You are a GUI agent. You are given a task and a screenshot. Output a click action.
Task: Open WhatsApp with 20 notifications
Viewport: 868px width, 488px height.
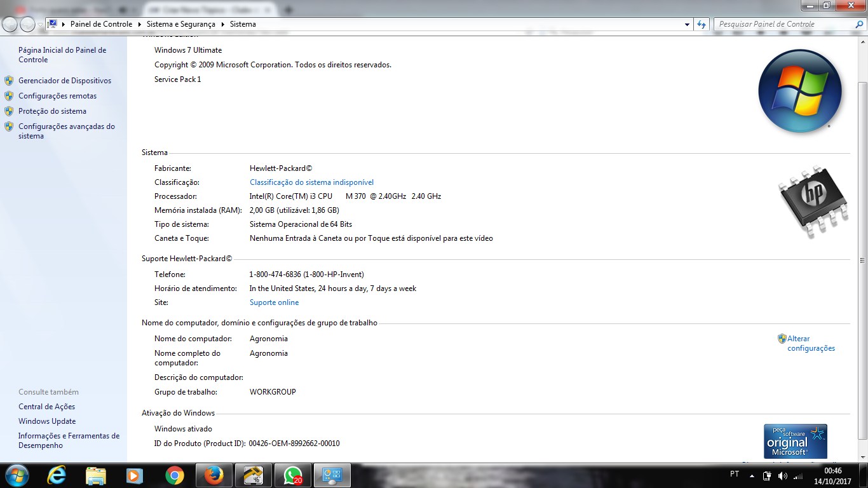pyautogui.click(x=293, y=475)
